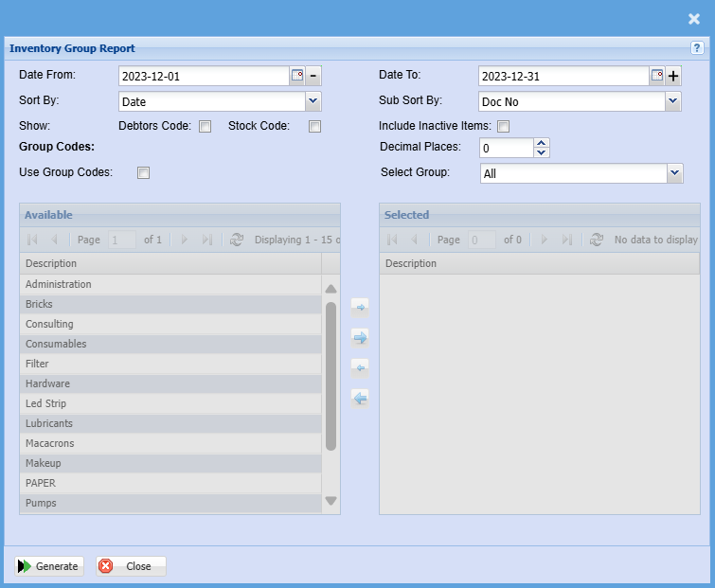The height and width of the screenshot is (588, 715).
Task: Click the small left arrow to remove one group
Action: coord(360,367)
